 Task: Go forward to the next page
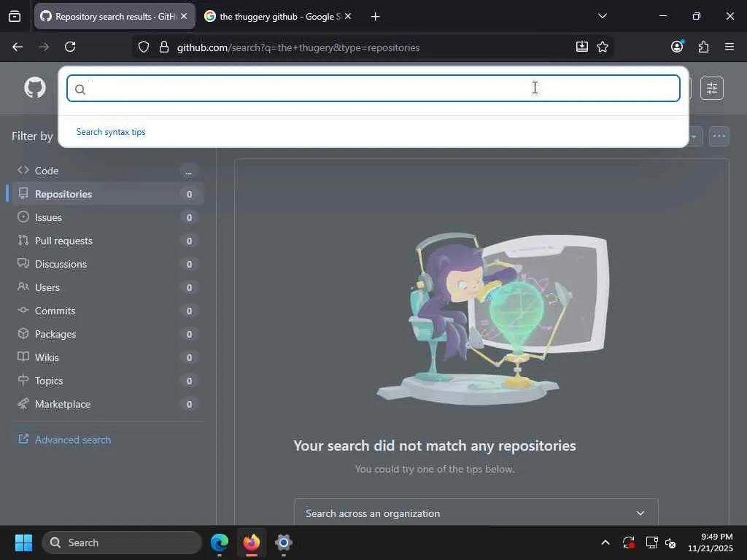(44, 47)
